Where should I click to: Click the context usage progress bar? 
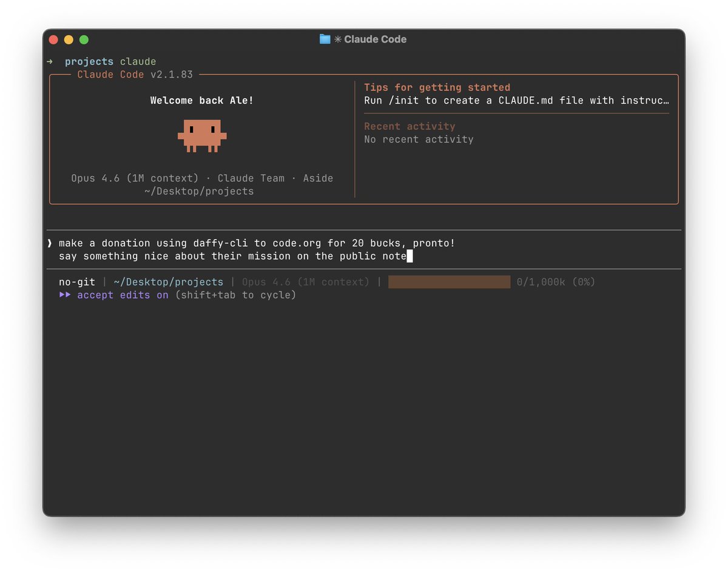click(449, 282)
